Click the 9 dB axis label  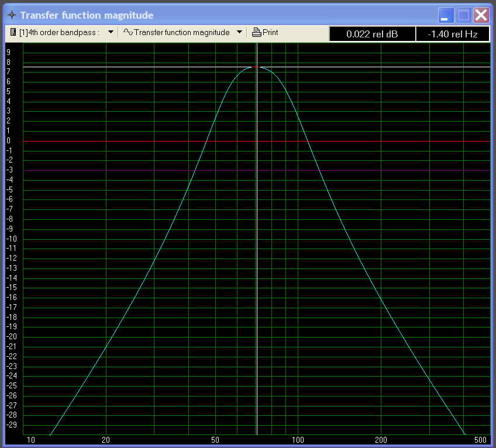pyautogui.click(x=9, y=52)
